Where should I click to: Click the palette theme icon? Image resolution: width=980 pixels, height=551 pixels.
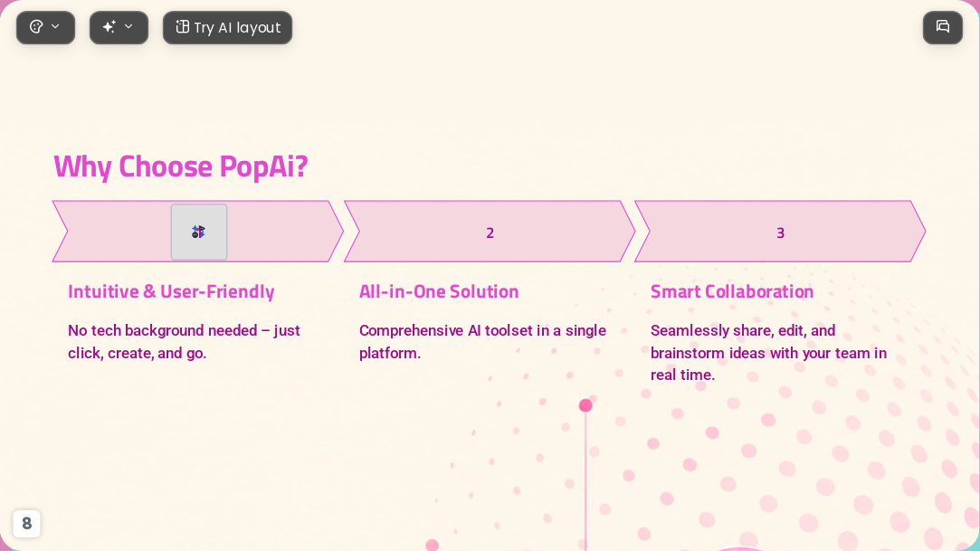[x=36, y=27]
